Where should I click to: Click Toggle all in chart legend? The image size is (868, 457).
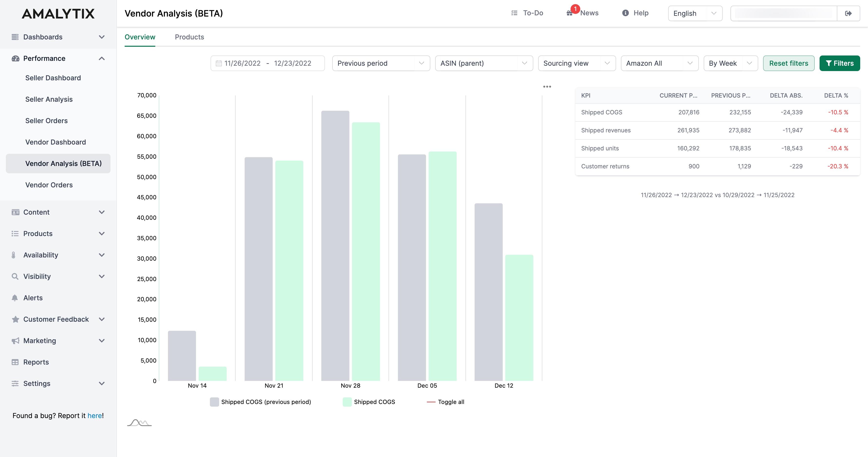click(x=445, y=402)
